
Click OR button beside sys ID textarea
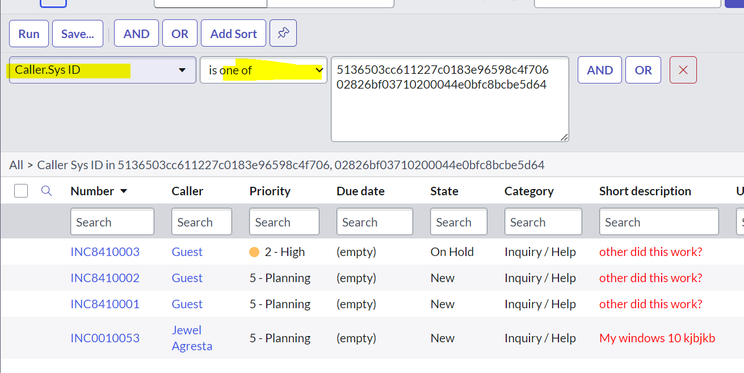[x=643, y=70]
